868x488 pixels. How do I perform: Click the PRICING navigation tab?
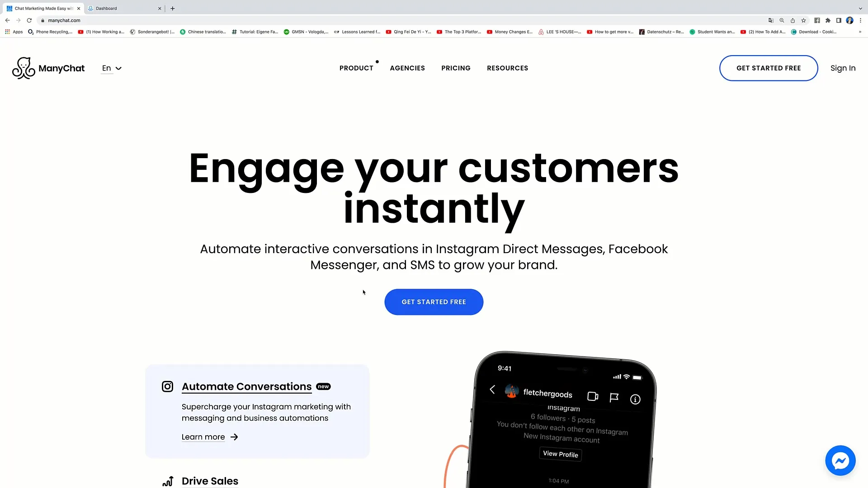[x=456, y=68]
